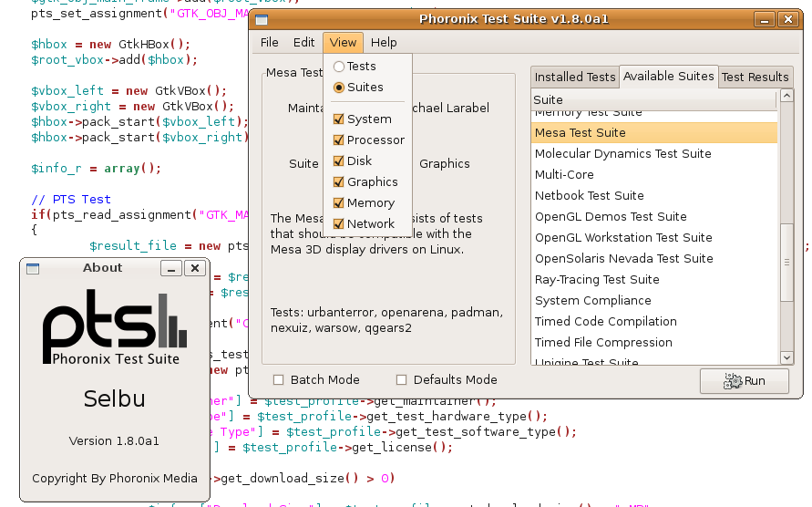Uncheck the Graphics filter
Viewport: 812px width, 507px height.
pyautogui.click(x=365, y=182)
